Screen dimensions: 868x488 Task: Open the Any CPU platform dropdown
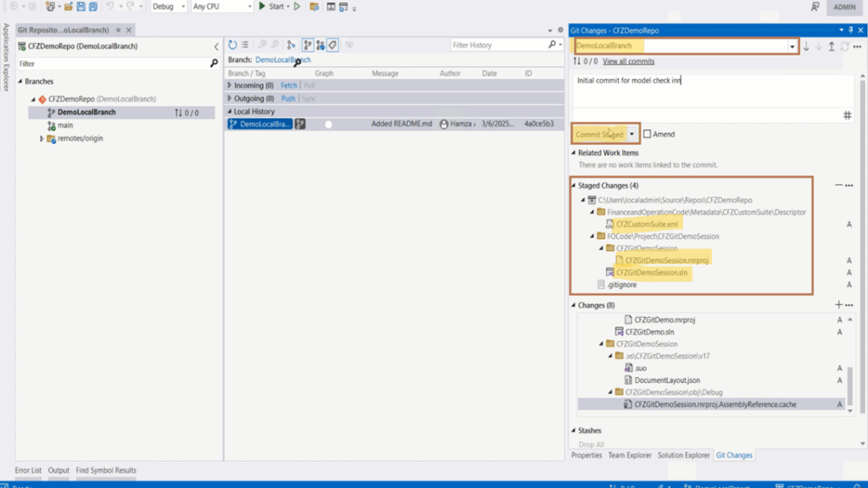tap(222, 7)
